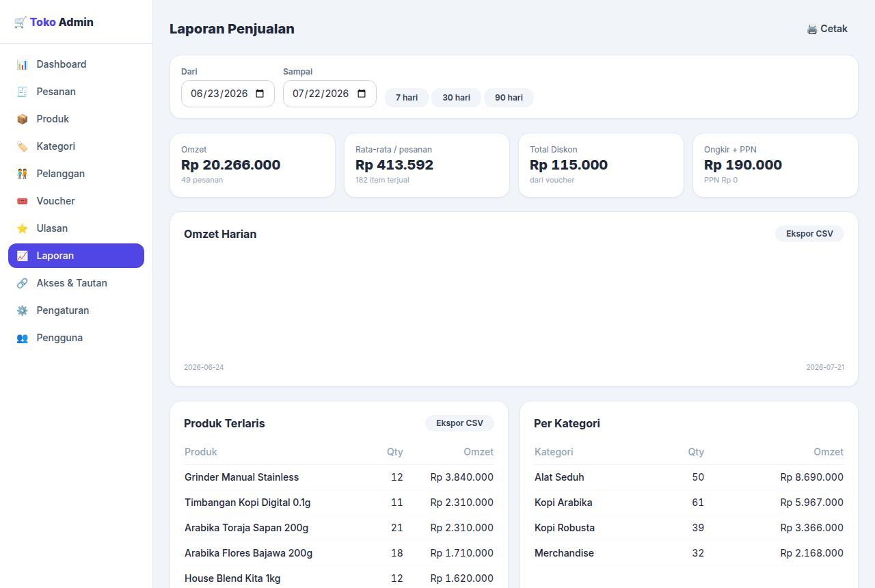Click the Kategori tag icon
This screenshot has width=875, height=588.
(23, 146)
